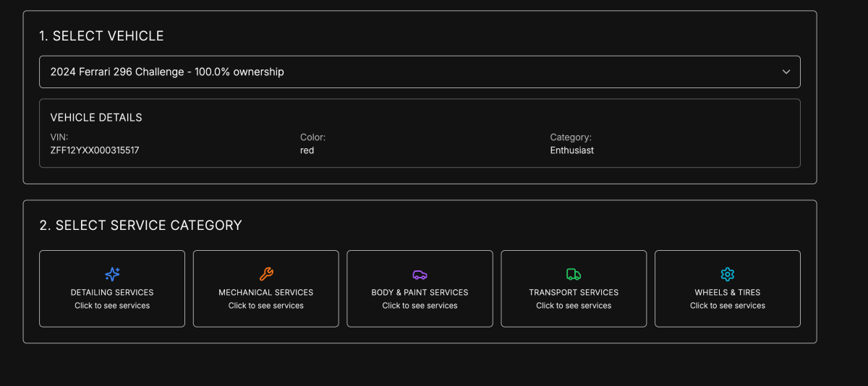
Task: Click the WHEELS & TIRES card label
Action: tap(728, 293)
